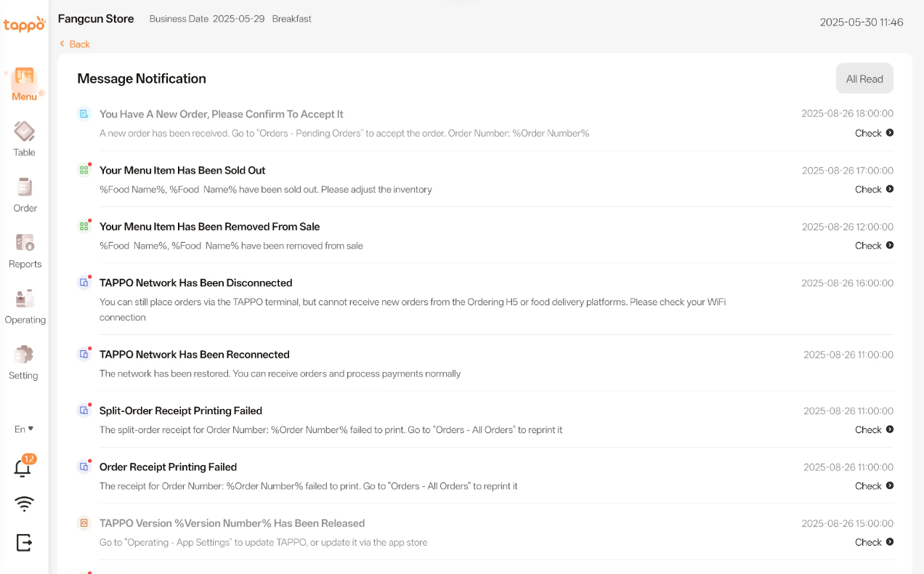Click the notification bell with badge 12

(x=23, y=468)
